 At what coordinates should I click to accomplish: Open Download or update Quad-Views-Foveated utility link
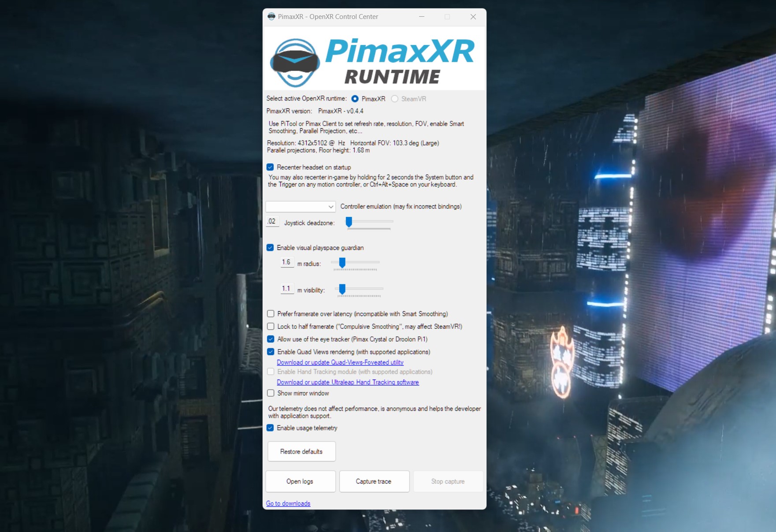[x=340, y=362]
